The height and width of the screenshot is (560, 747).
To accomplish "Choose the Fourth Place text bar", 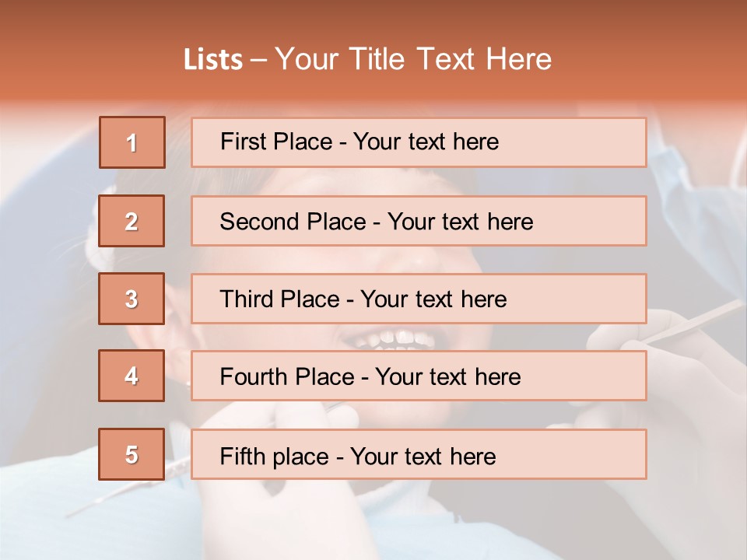I will pos(419,376).
